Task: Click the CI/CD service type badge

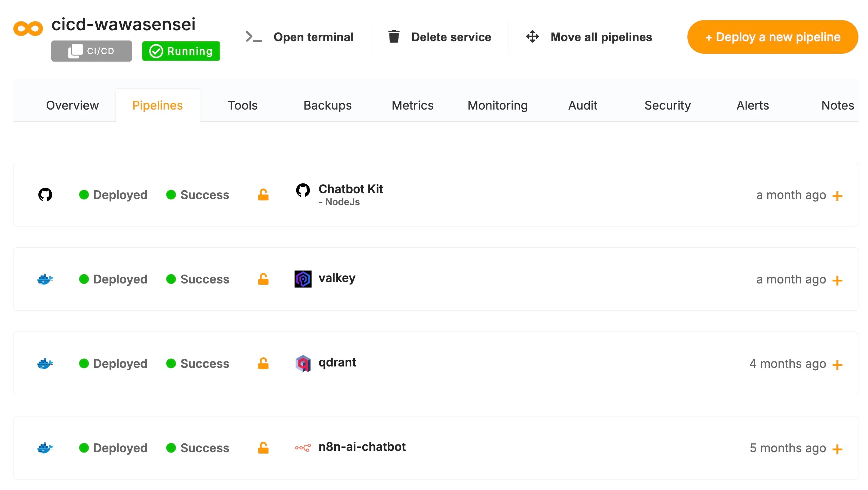Action: pyautogui.click(x=91, y=51)
